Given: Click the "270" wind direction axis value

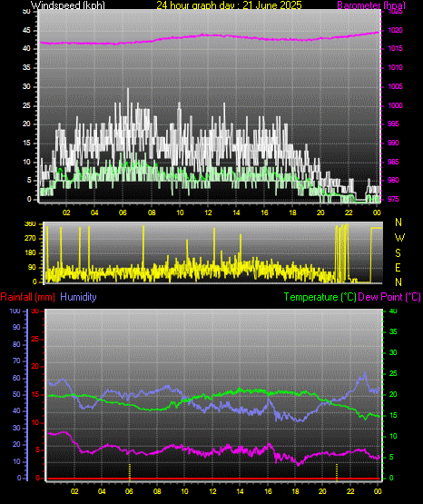Looking at the screenshot, I should coord(30,239).
